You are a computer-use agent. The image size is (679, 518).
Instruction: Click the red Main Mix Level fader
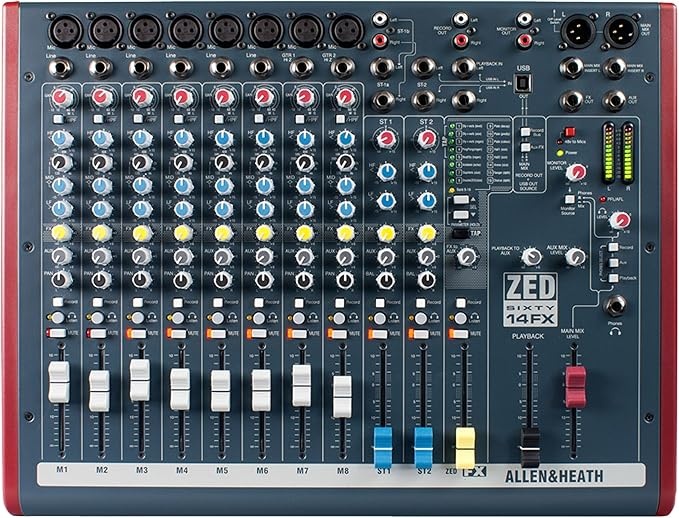pos(576,387)
